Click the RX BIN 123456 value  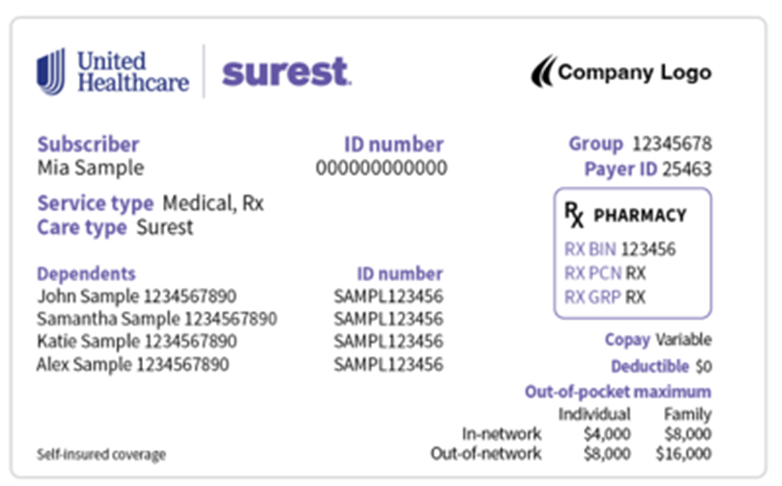[648, 248]
